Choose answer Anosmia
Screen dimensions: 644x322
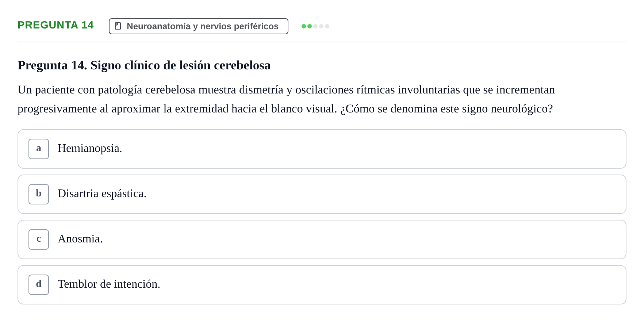(x=322, y=239)
